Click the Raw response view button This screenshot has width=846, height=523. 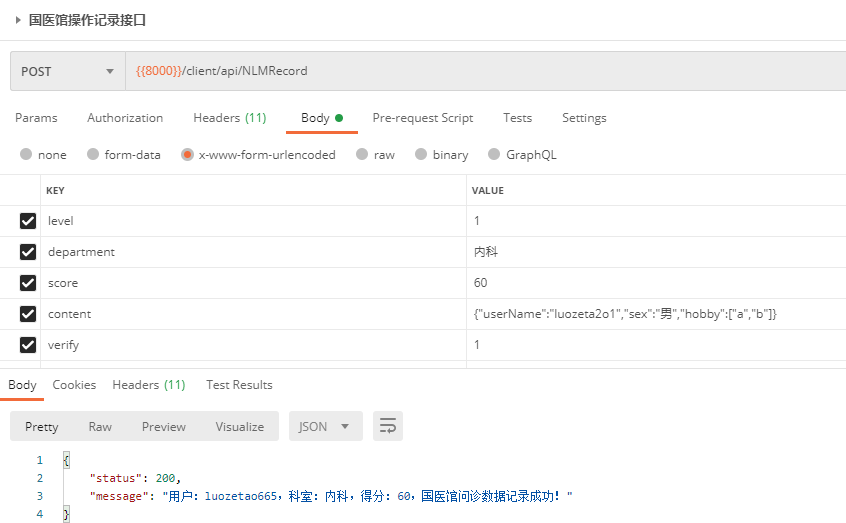[100, 427]
